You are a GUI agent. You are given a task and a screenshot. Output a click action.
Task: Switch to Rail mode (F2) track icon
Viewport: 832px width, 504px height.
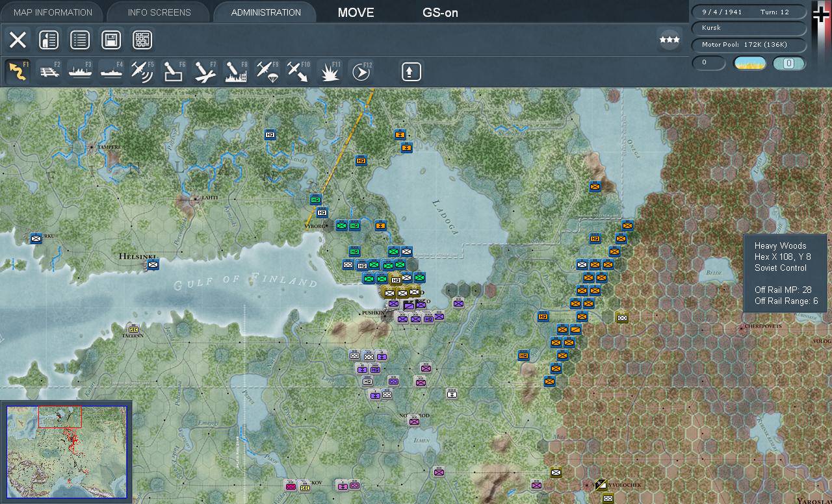pos(49,71)
